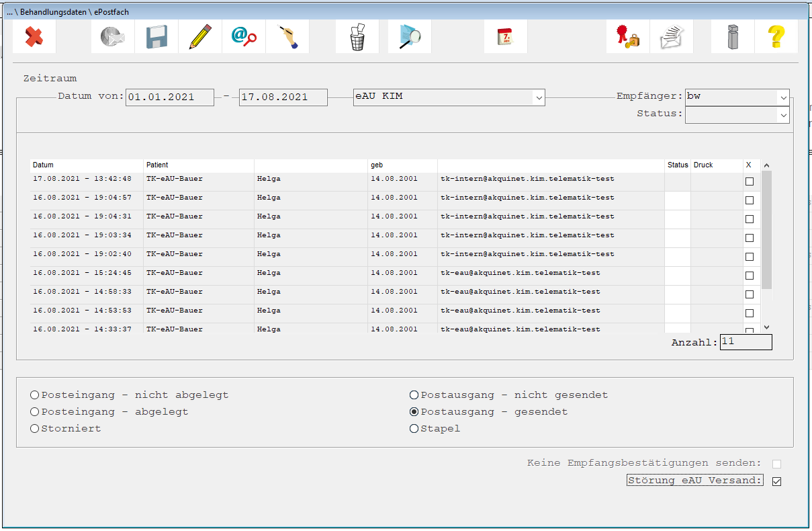Check the X box for first row
The width and height of the screenshot is (812, 531).
click(x=750, y=181)
